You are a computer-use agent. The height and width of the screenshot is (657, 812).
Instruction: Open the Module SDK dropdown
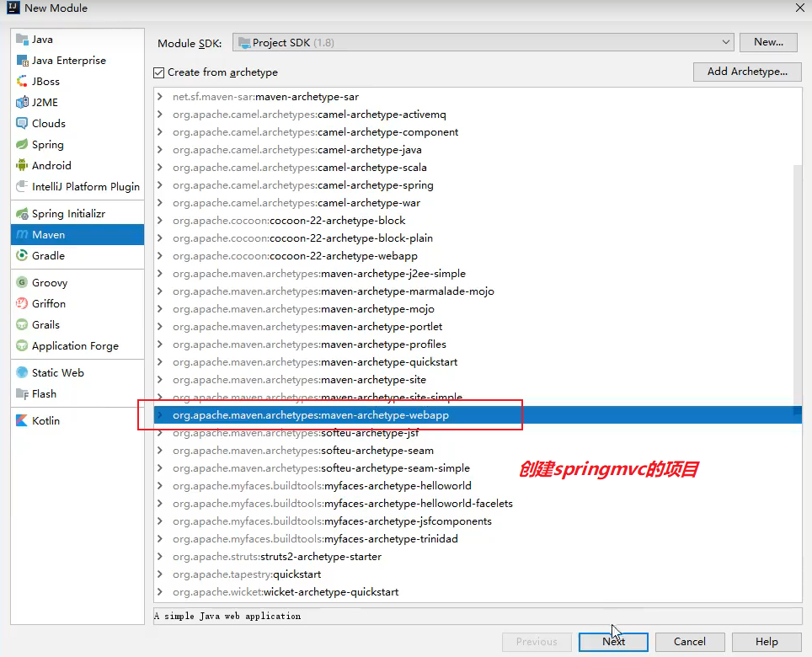point(483,42)
